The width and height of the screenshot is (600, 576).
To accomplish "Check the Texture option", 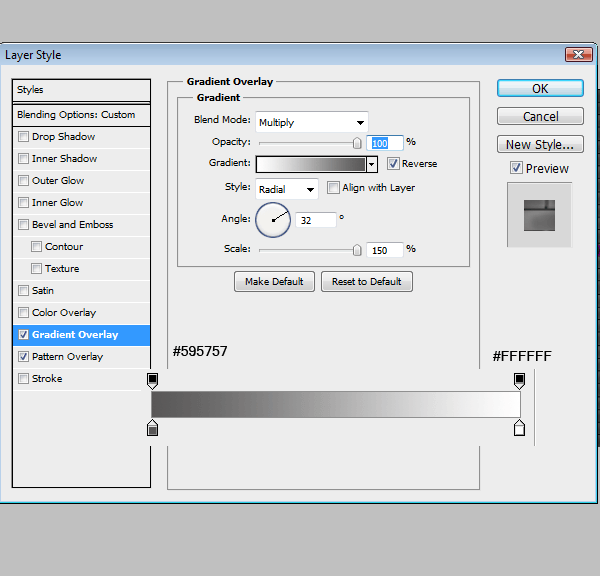I will 36,269.
